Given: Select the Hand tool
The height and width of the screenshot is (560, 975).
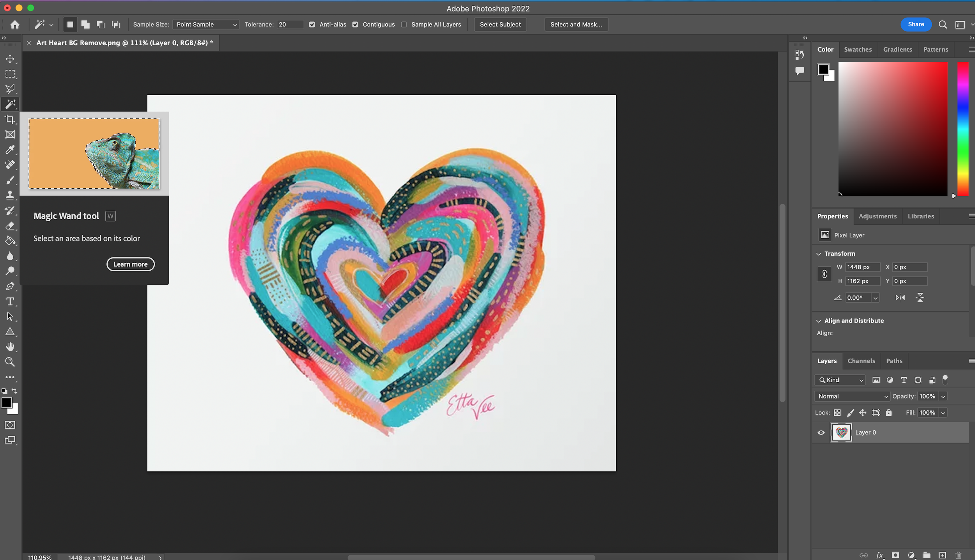Looking at the screenshot, I should tap(10, 347).
